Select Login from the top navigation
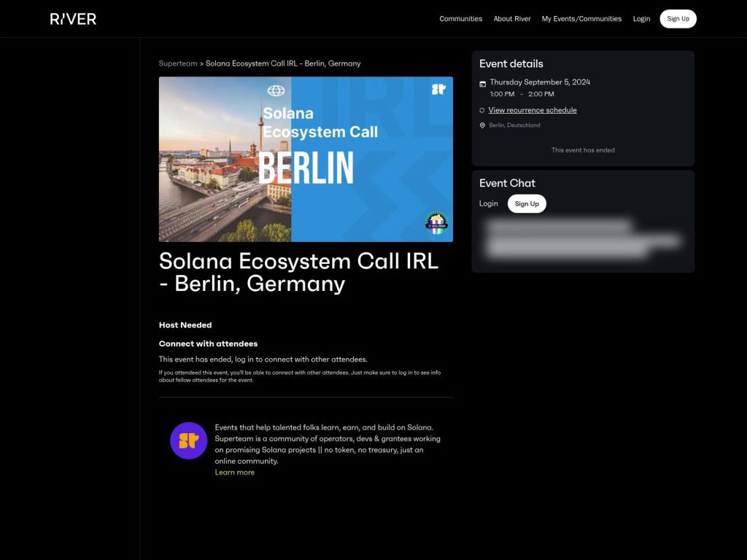Screen dimensions: 747x560 tap(641, 18)
